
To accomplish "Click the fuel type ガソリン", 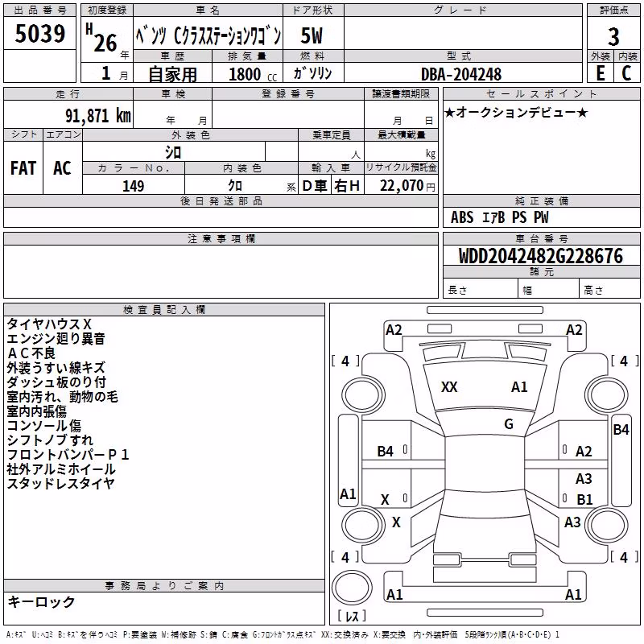I will pos(312,73).
